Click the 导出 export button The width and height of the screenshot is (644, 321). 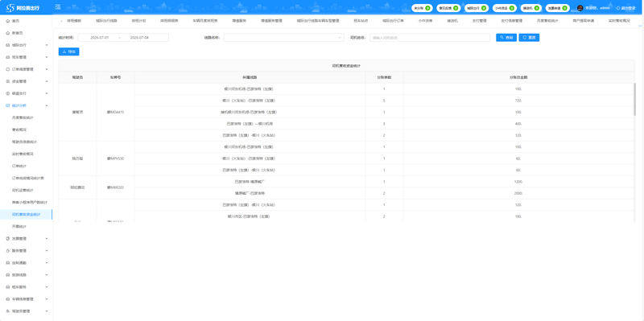click(69, 51)
